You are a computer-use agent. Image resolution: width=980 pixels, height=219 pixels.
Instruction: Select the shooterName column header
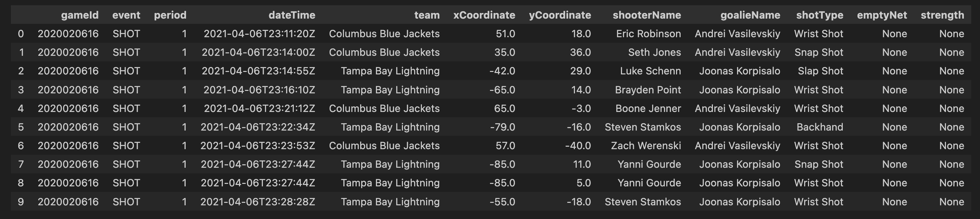[646, 15]
